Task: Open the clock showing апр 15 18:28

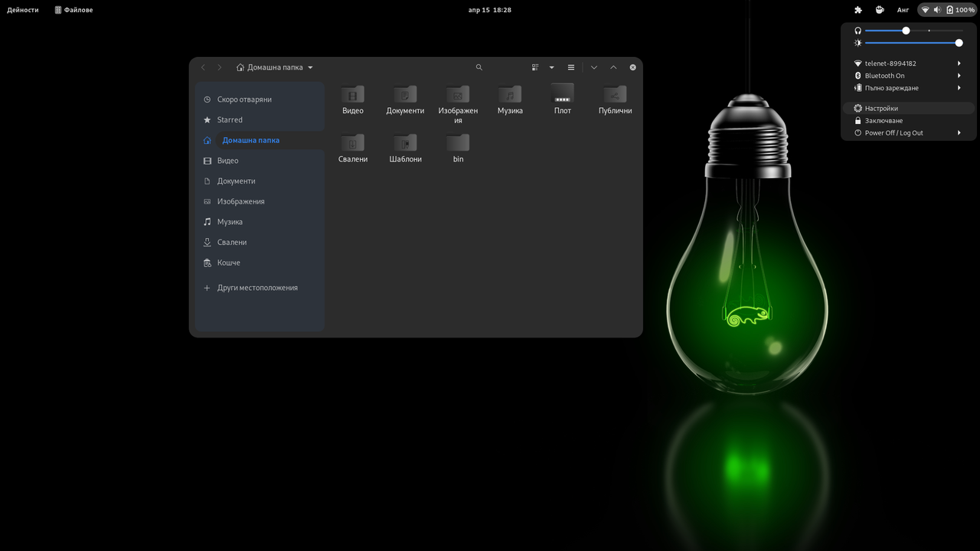Action: [490, 10]
